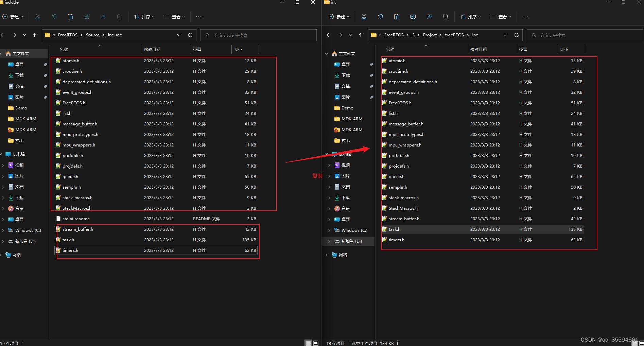
Task: Delete files with the trash icon in right toolbar
Action: coord(445,16)
